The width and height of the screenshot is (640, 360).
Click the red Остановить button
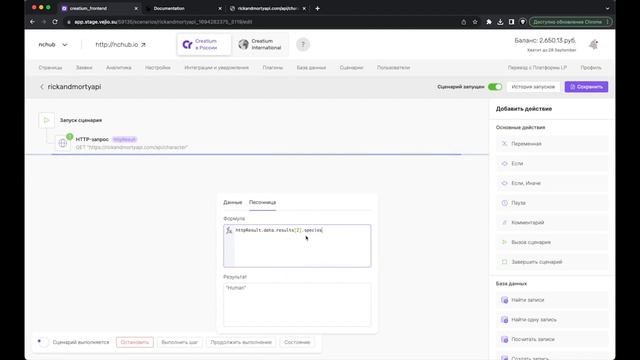click(x=135, y=342)
